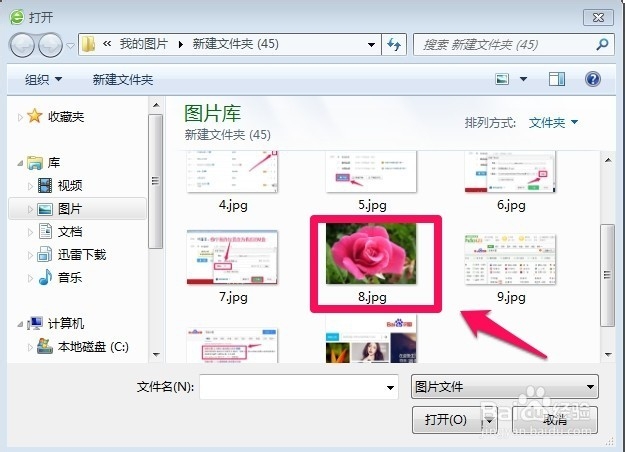The height and width of the screenshot is (452, 625).
Task: Select the 文档 library
Action: coord(70,232)
